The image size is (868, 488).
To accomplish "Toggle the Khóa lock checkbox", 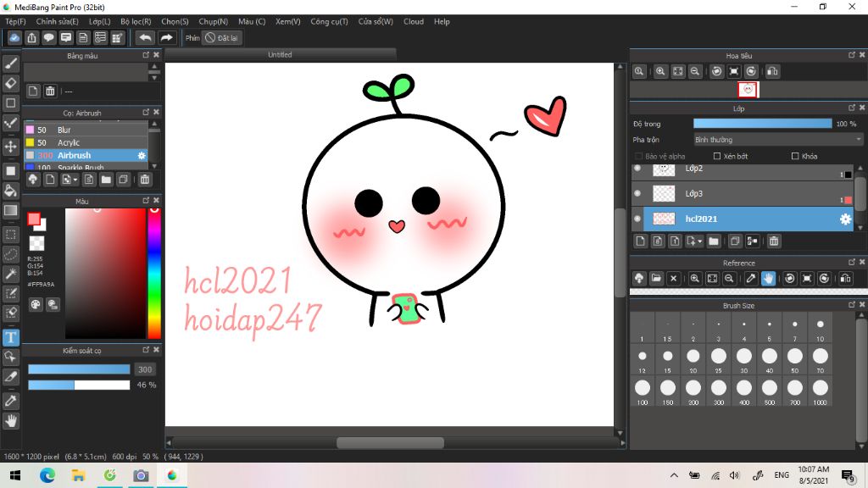I will click(x=795, y=156).
